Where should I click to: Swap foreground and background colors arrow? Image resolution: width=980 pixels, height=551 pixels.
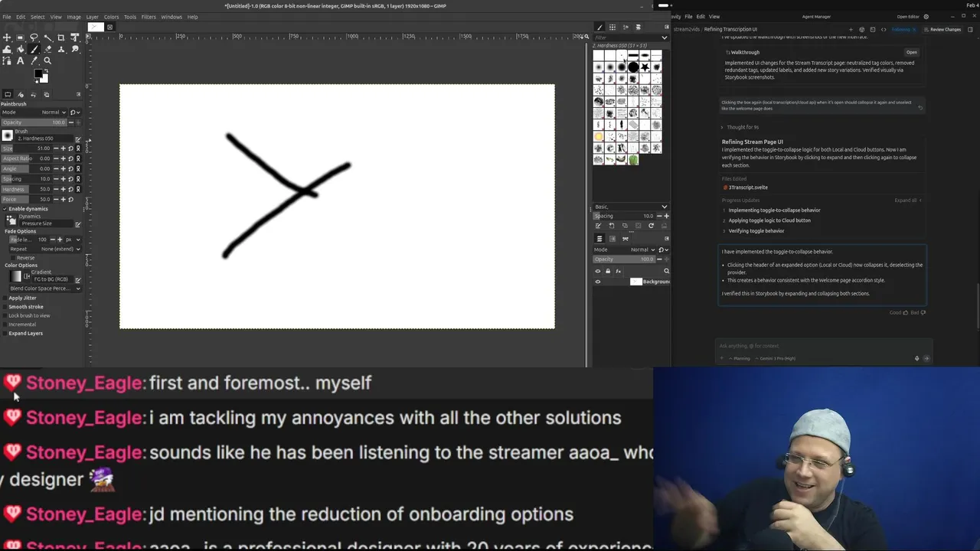[47, 70]
